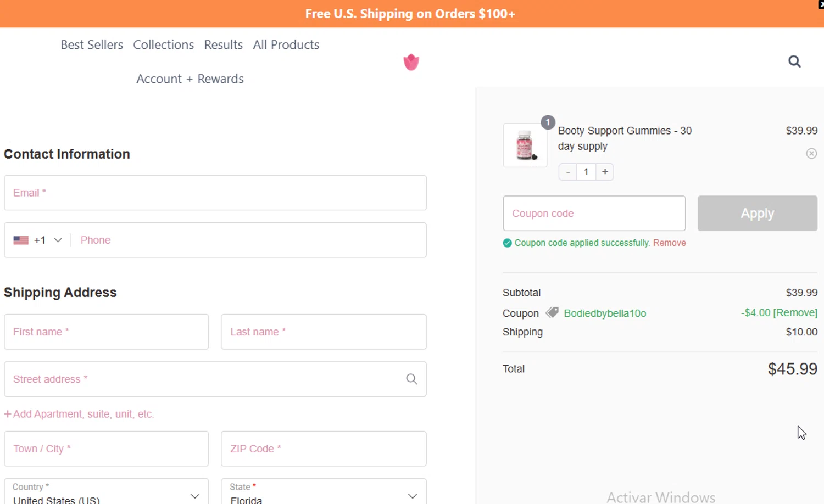Click the quantity badge on thumbnail
The image size is (824, 504).
pos(548,122)
